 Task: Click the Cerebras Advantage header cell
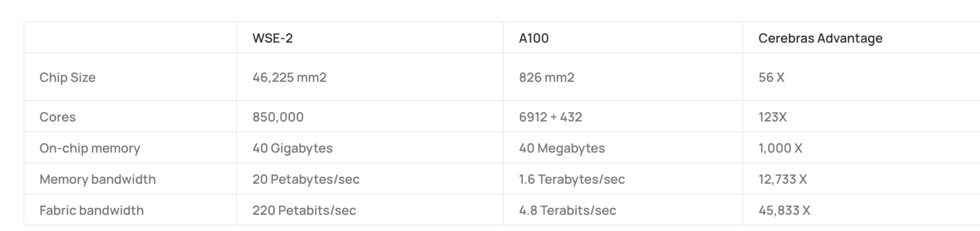tap(820, 38)
